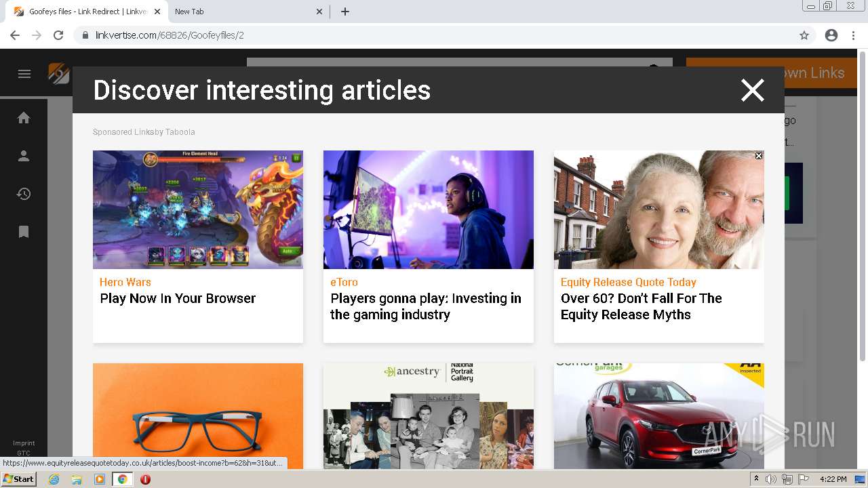Go forward in browser history

click(37, 35)
